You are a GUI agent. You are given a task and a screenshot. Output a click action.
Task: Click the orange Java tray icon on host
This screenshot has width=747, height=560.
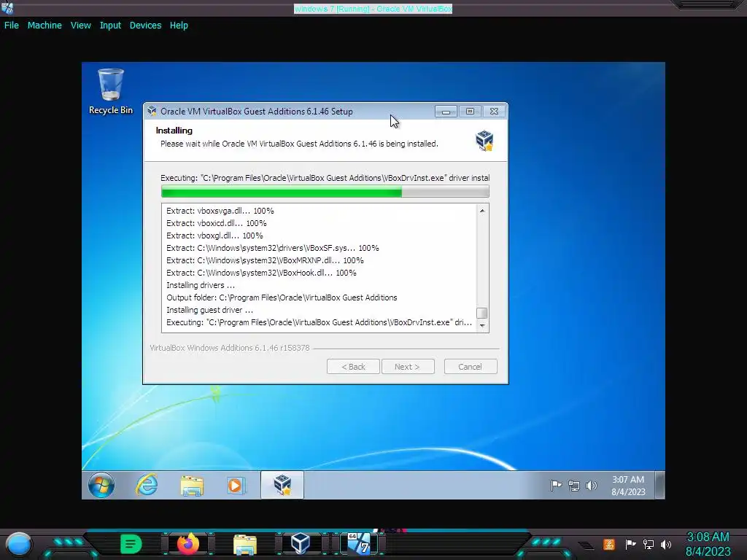(609, 544)
